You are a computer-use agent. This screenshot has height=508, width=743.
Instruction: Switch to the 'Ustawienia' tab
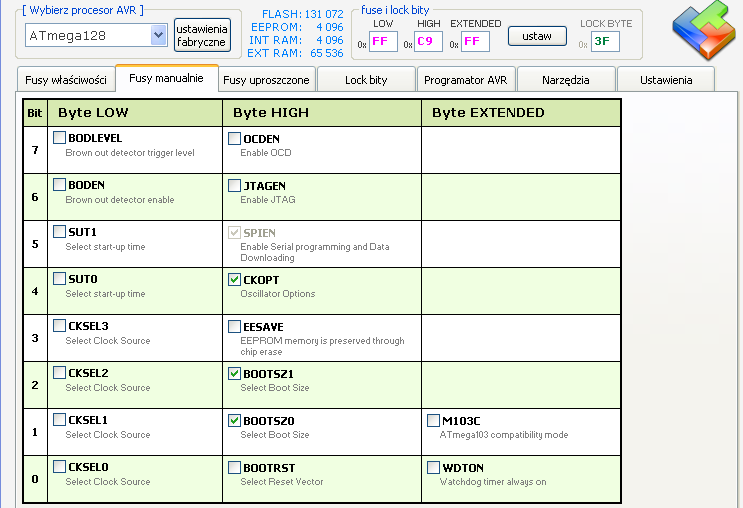665,79
